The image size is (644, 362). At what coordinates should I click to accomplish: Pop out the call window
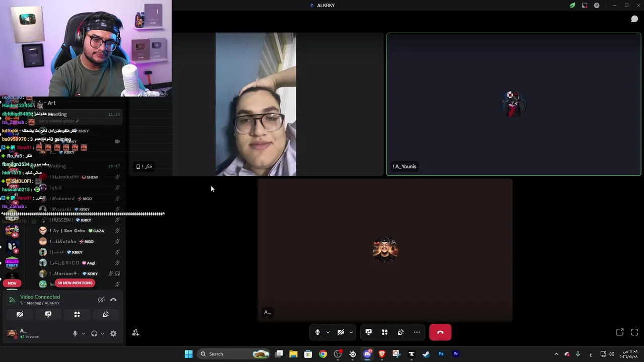(x=620, y=332)
